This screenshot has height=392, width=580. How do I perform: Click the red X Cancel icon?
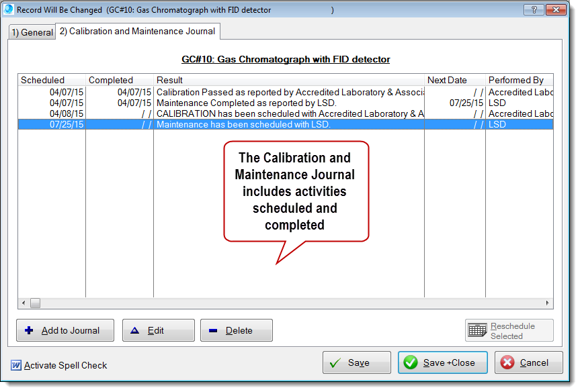click(x=507, y=362)
